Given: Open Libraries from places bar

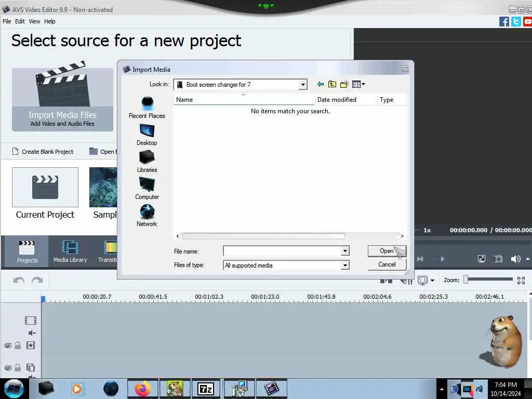Looking at the screenshot, I should pyautogui.click(x=147, y=162).
